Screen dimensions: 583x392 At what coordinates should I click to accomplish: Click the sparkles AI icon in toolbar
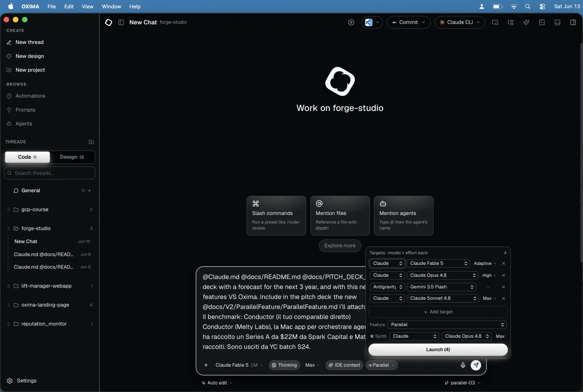click(526, 23)
